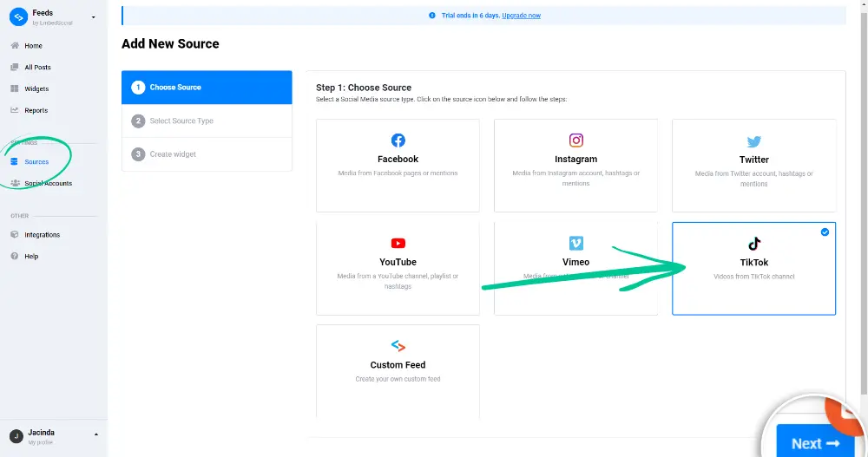868x457 pixels.
Task: Toggle the TikTok selected checkmark
Action: (825, 232)
